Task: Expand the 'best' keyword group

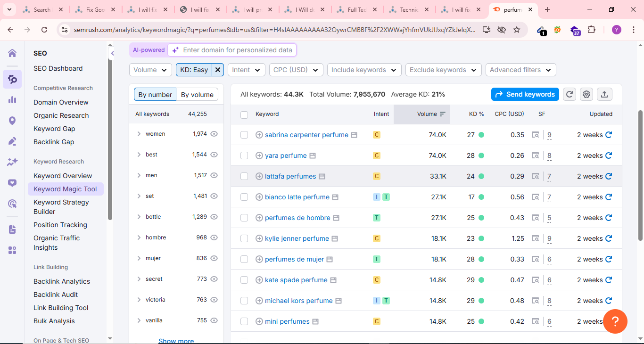Action: click(139, 155)
